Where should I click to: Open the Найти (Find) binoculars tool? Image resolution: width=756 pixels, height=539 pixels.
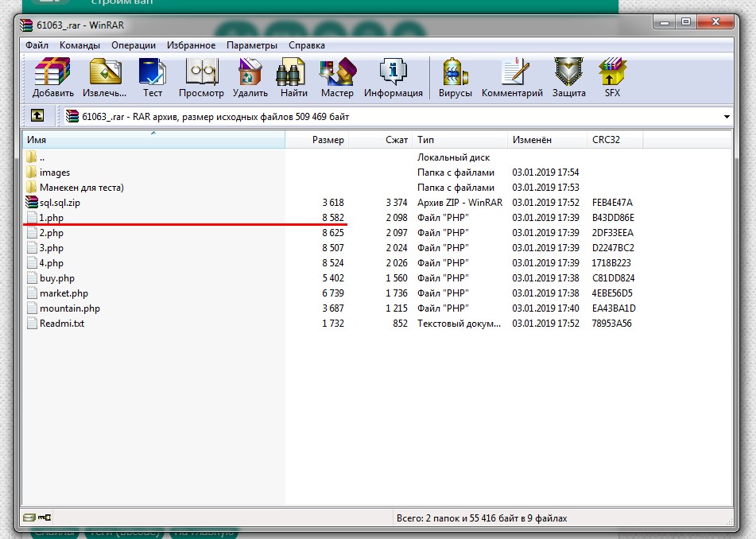tap(293, 78)
